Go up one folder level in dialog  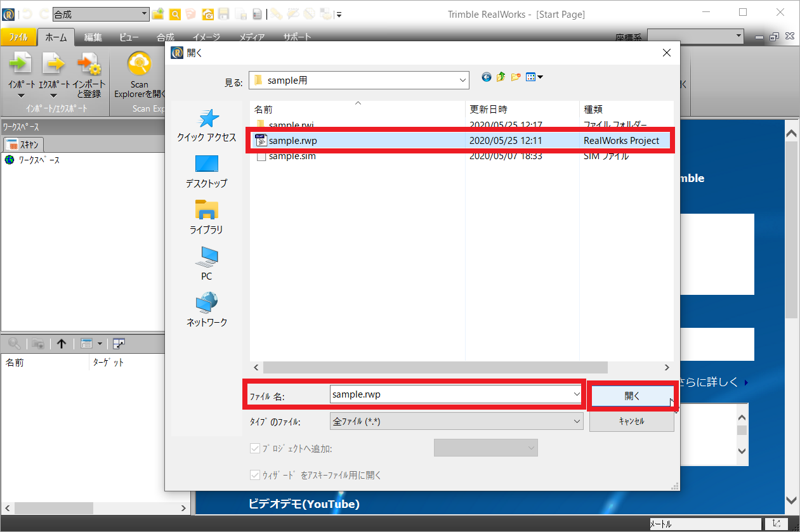click(x=501, y=77)
